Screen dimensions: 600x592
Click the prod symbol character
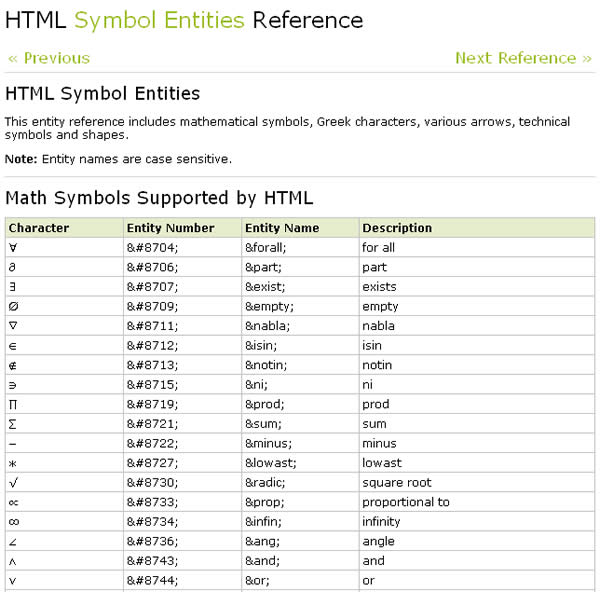13,404
